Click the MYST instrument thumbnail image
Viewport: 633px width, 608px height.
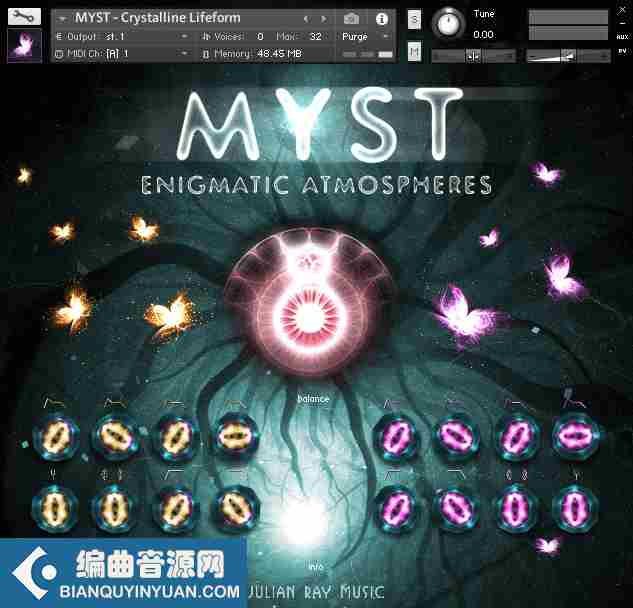tap(24, 45)
